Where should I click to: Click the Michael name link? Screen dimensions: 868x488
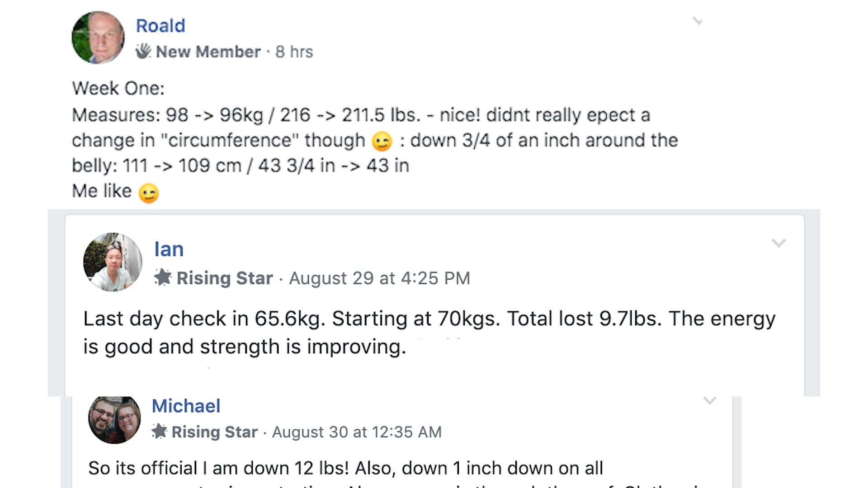(x=186, y=406)
